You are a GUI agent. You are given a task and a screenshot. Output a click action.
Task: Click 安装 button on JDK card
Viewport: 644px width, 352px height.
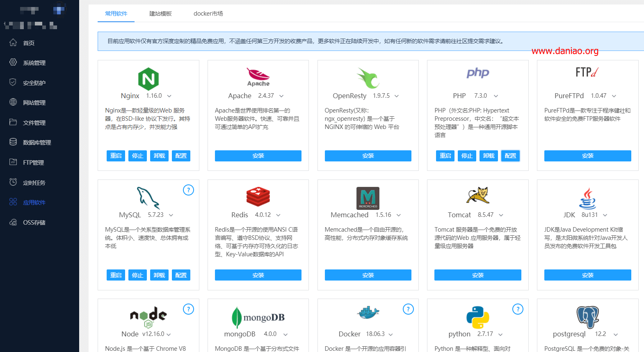coord(588,275)
